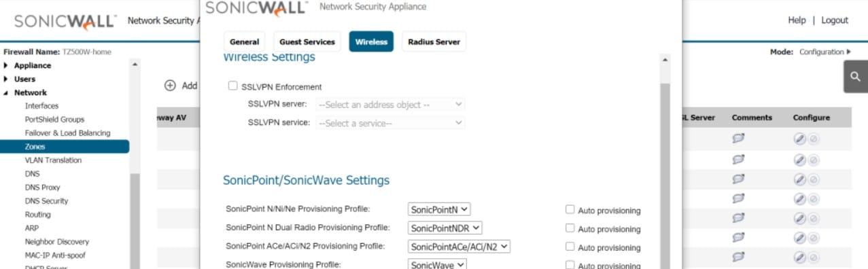The height and width of the screenshot is (269, 868).
Task: Open Interfaces in Network menu
Action: pyautogui.click(x=41, y=106)
